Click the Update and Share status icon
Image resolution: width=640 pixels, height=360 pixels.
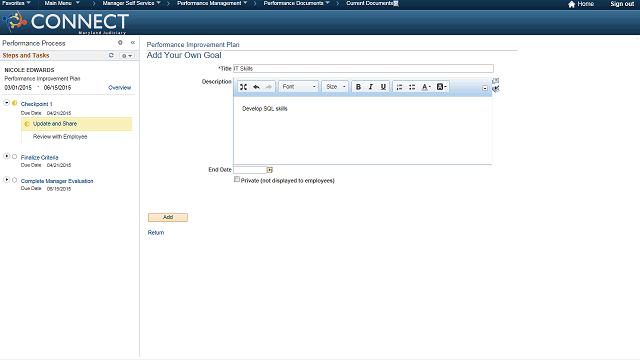27,124
